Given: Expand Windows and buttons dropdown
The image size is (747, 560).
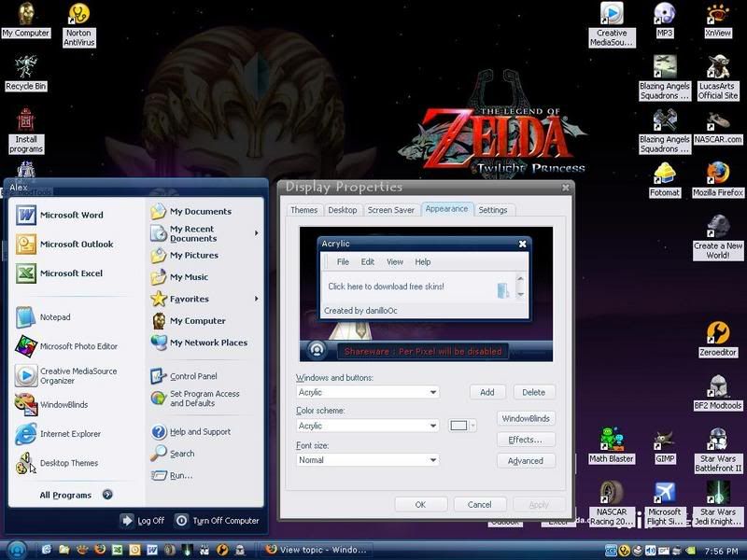Looking at the screenshot, I should tap(433, 392).
